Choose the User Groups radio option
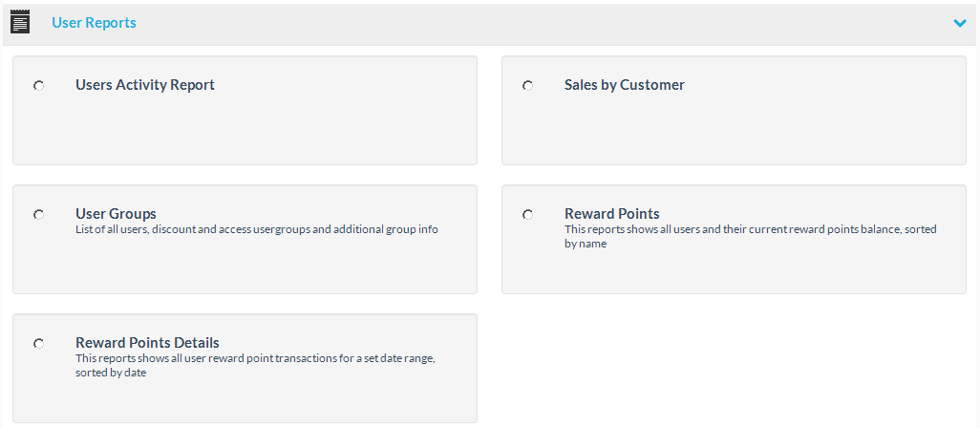 [x=38, y=214]
